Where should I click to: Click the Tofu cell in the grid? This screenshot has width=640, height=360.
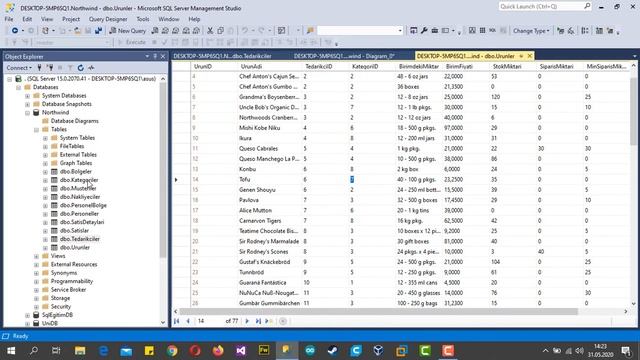pyautogui.click(x=269, y=180)
